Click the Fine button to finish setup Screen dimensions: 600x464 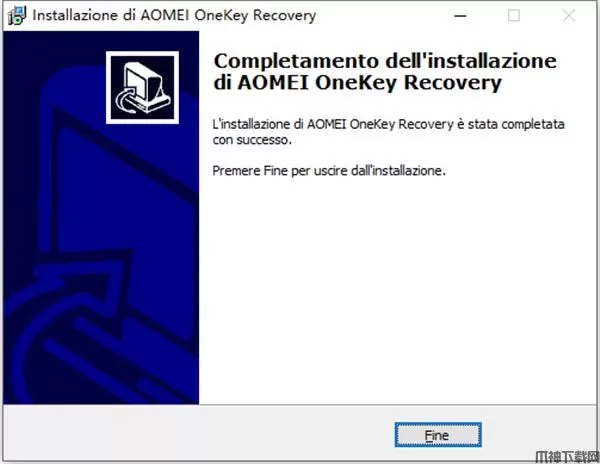(438, 435)
